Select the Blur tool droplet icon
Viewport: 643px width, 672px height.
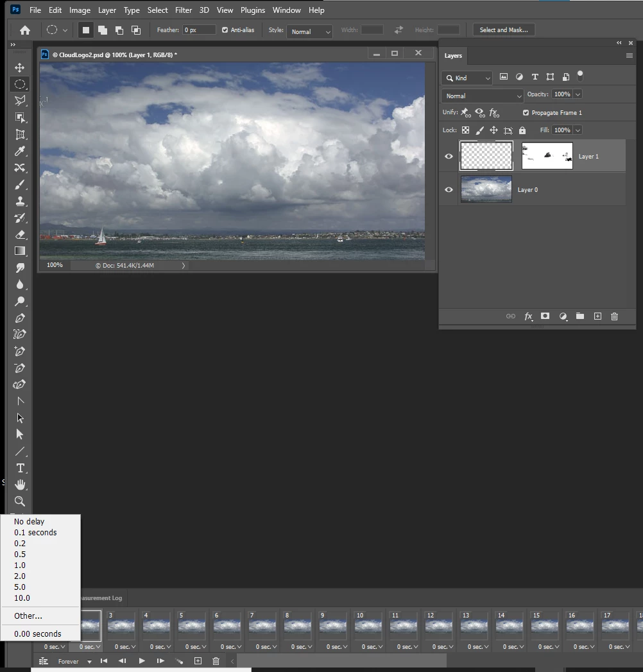(x=20, y=285)
